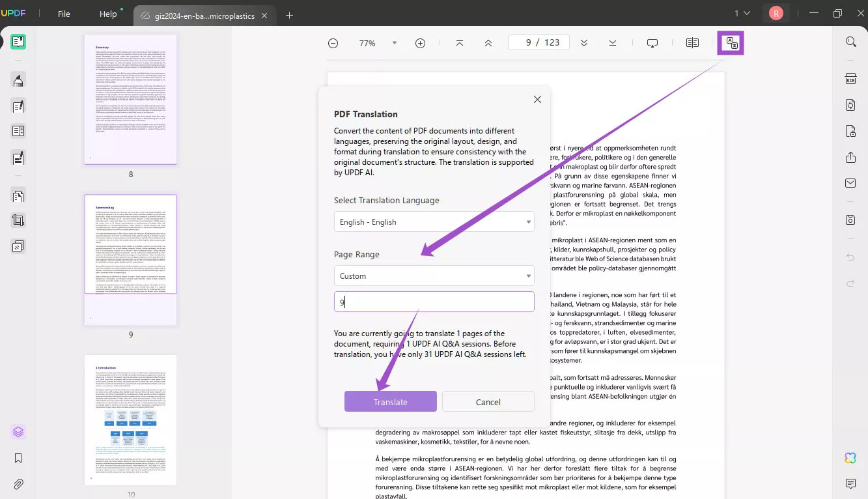Open the UPDF AI assistant icon

pyautogui.click(x=850, y=458)
